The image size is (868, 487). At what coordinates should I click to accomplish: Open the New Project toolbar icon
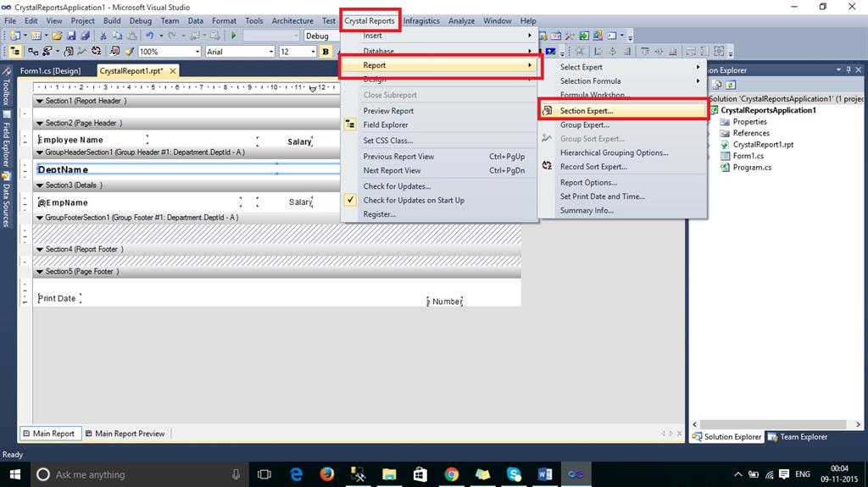coord(15,36)
